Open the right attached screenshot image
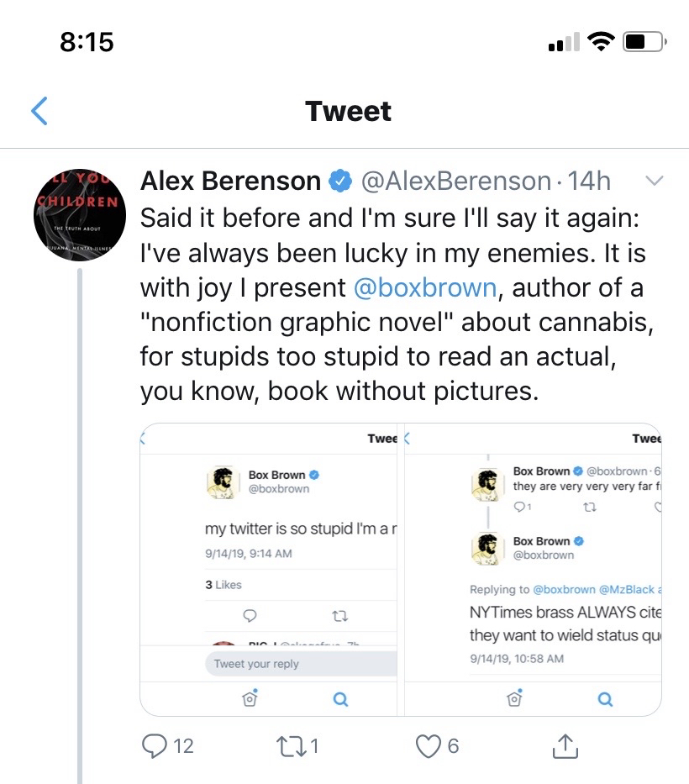 533,570
